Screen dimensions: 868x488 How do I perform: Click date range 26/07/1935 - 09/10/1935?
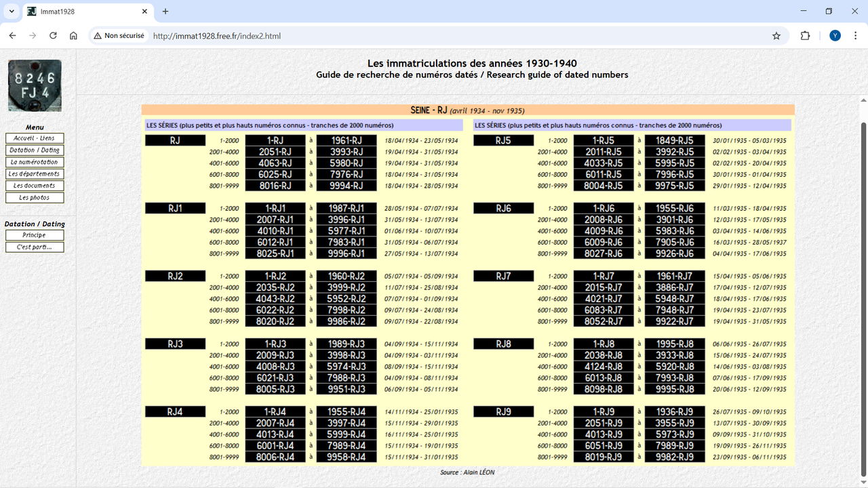(749, 411)
